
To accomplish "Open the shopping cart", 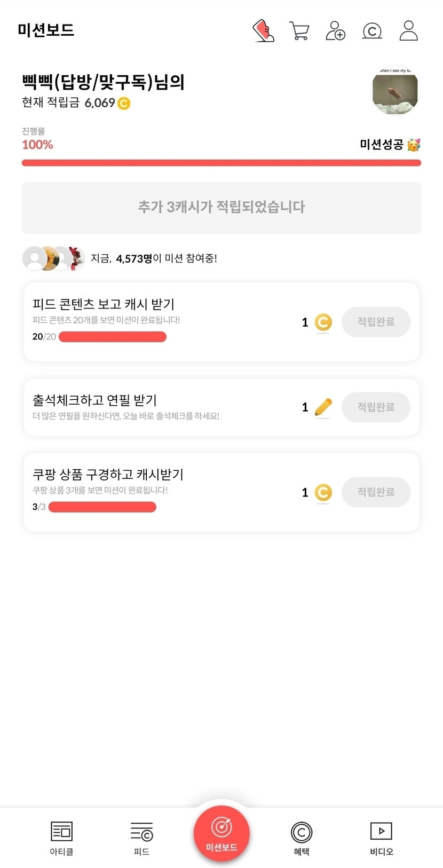I will pos(299,31).
